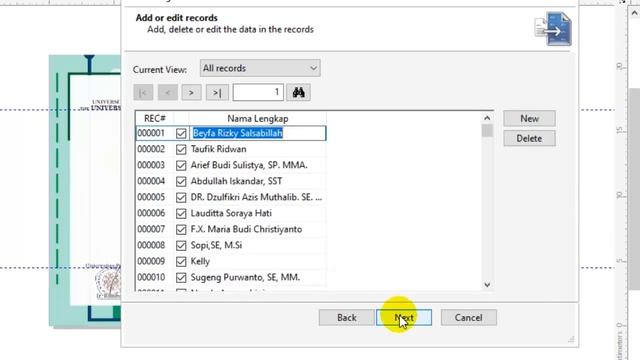This screenshot has width=640, height=360.
Task: Select Abdullah Iskandar, SST name cell
Action: (258, 181)
